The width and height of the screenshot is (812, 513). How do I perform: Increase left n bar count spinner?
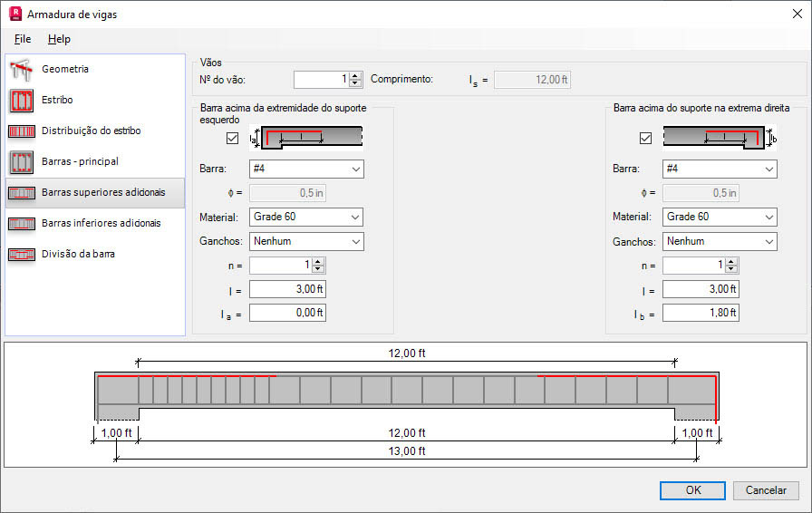coord(318,262)
